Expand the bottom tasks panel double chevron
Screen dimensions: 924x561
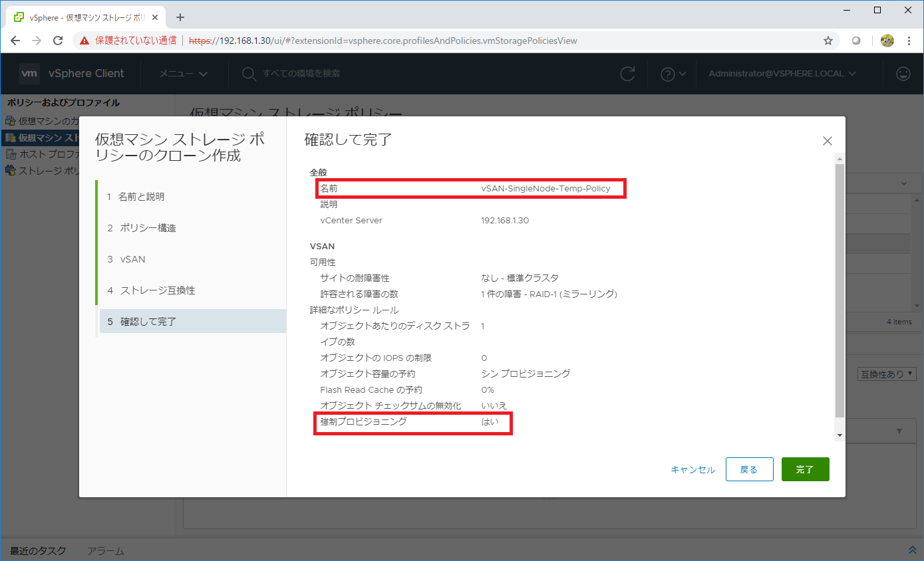coord(912,550)
